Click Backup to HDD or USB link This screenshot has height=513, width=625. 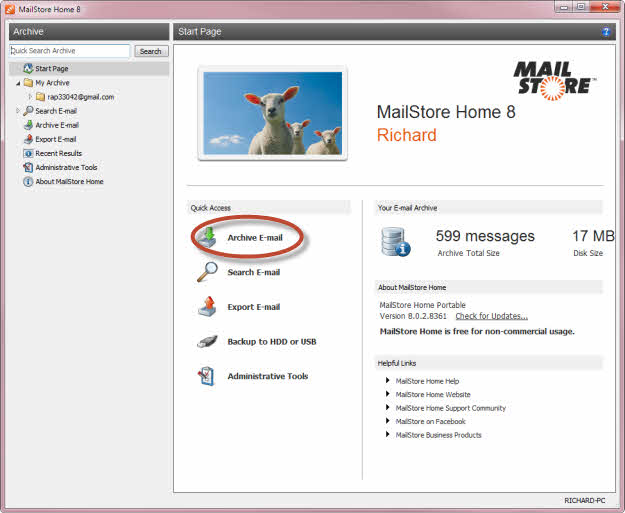(x=272, y=342)
